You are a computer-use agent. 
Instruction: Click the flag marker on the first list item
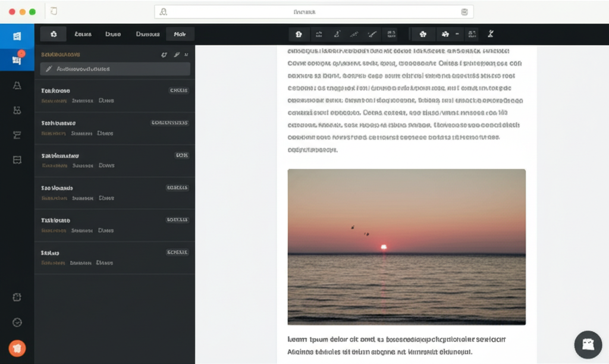56,100
